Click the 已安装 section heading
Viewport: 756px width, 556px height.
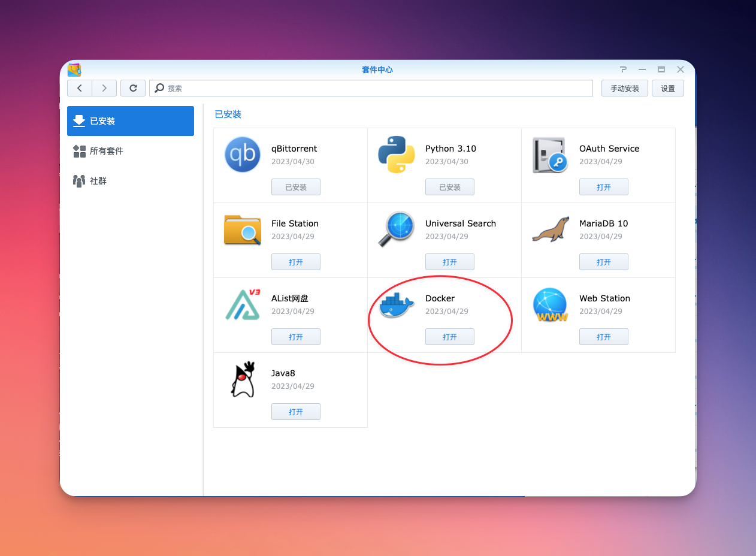tap(228, 114)
